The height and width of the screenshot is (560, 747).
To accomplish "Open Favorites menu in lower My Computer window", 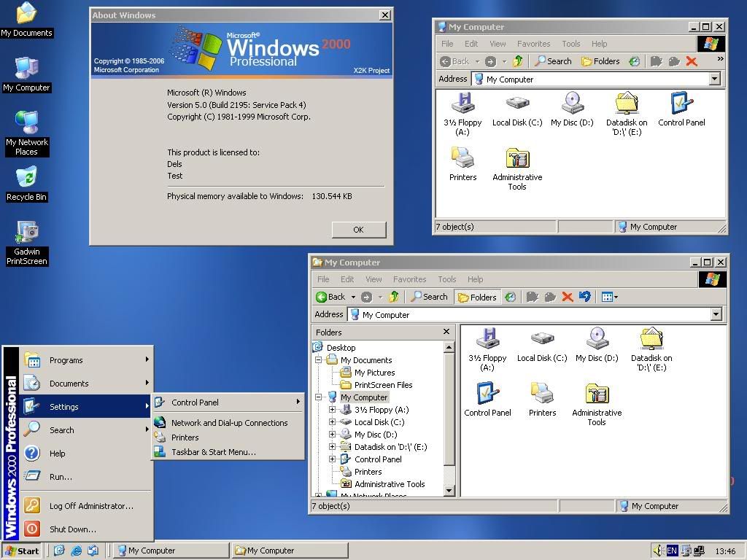I will coord(409,279).
